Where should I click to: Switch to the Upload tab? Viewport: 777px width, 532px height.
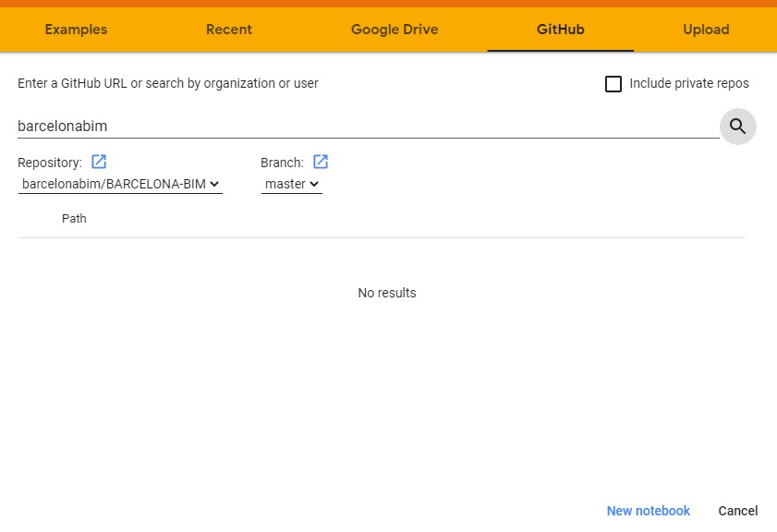tap(706, 30)
